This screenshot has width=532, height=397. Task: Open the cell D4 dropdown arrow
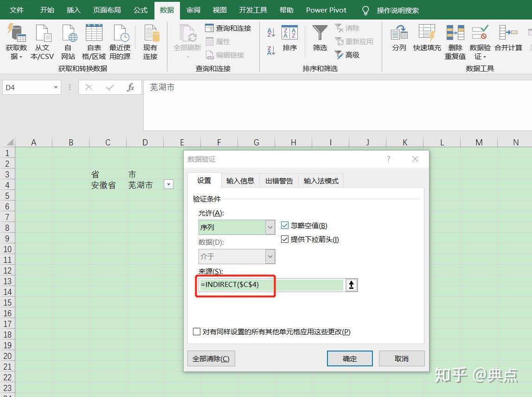[169, 184]
